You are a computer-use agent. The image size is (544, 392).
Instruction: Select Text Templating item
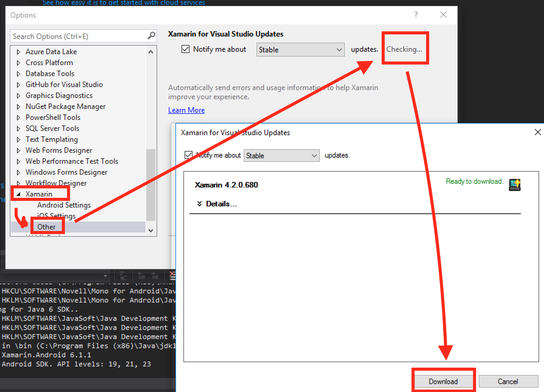click(x=52, y=139)
